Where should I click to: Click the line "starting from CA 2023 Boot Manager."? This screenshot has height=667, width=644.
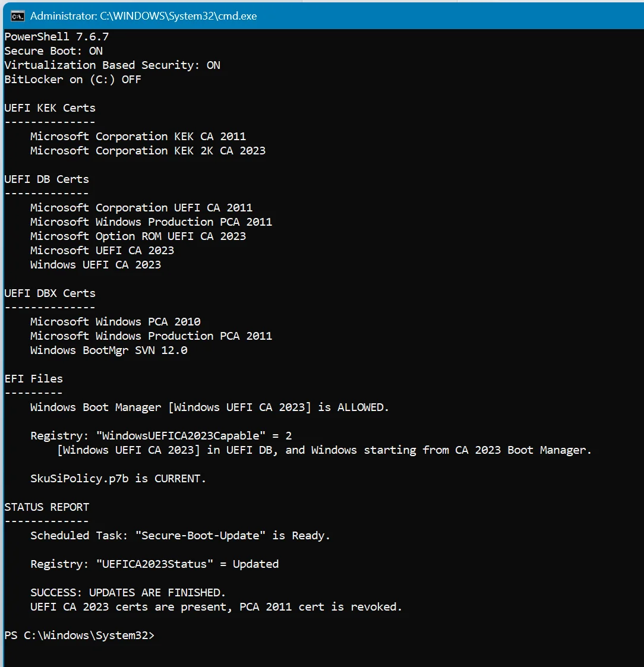tap(324, 450)
